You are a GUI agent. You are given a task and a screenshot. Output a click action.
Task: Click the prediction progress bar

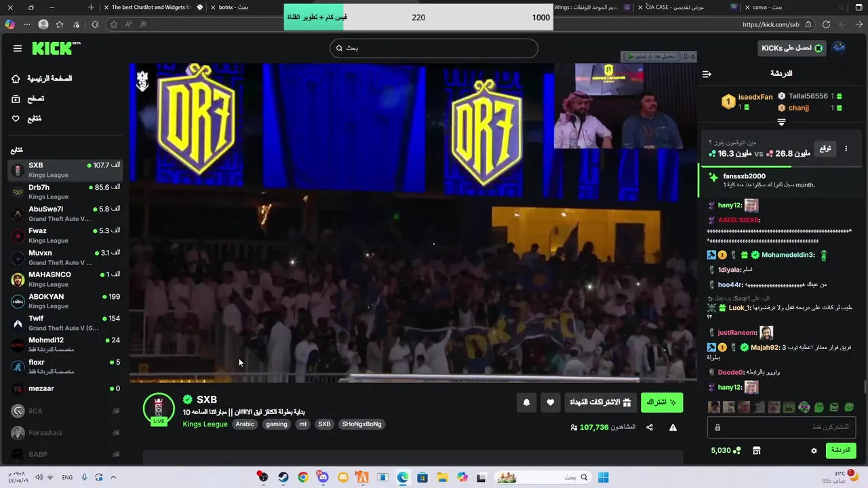click(x=781, y=165)
